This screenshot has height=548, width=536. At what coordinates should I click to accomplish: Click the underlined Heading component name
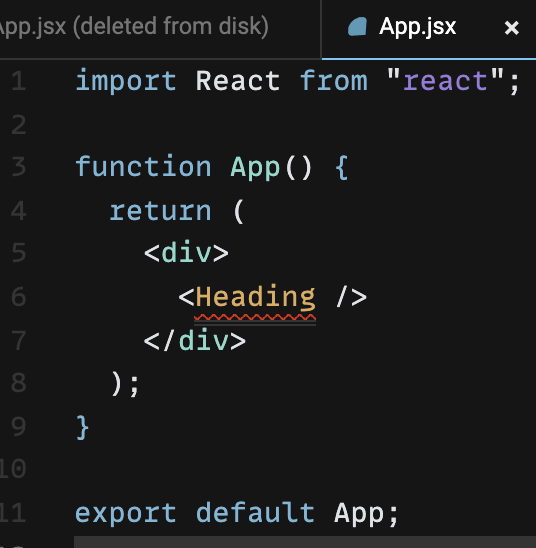[x=255, y=297]
